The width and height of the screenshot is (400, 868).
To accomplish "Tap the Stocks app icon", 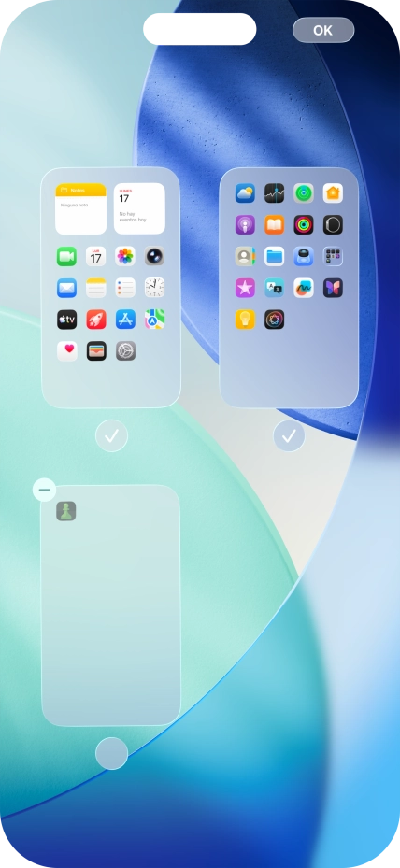I will pyautogui.click(x=274, y=193).
